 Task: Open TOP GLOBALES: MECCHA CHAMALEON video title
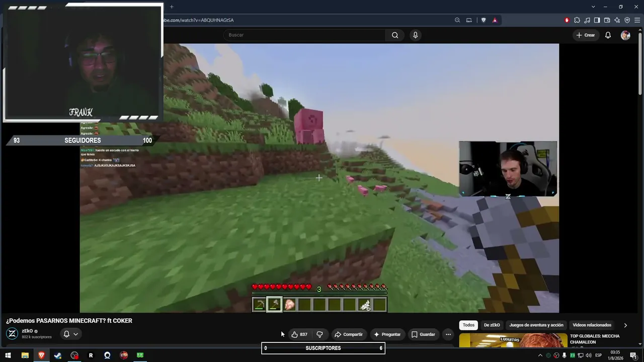pos(595,339)
